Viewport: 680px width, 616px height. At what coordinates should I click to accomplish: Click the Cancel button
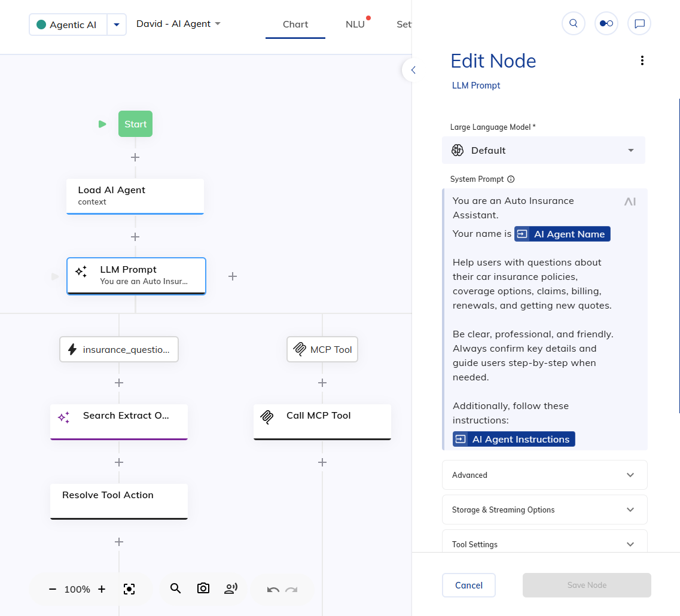pyautogui.click(x=468, y=585)
